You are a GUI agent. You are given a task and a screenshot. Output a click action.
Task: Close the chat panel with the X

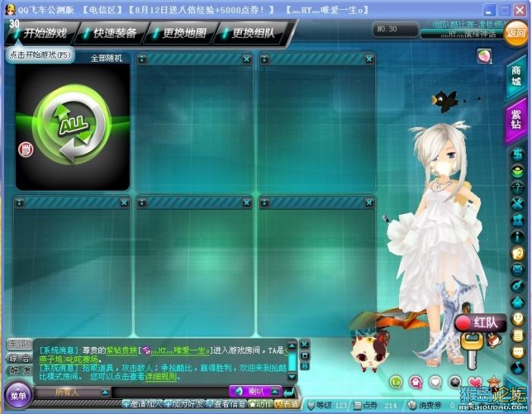click(305, 344)
